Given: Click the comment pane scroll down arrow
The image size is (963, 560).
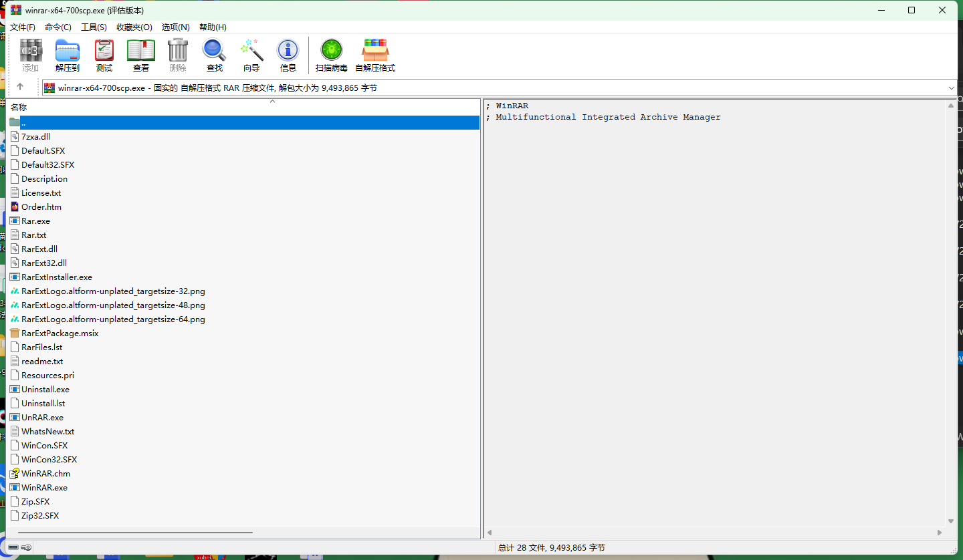Looking at the screenshot, I should click(951, 521).
